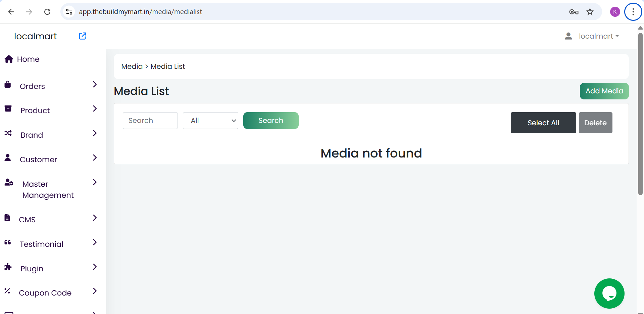Click the grey Delete button

pyautogui.click(x=595, y=123)
